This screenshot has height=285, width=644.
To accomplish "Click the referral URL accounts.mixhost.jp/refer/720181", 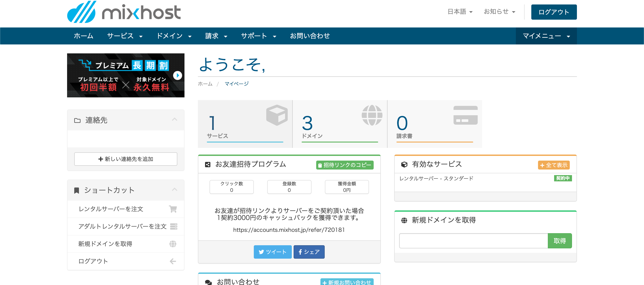I will [289, 230].
